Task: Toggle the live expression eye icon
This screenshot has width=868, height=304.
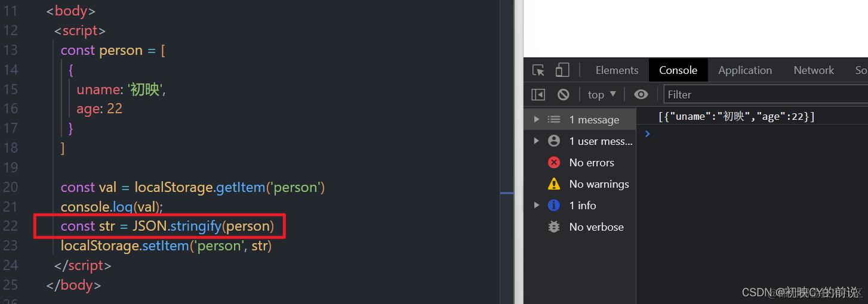Action: (x=641, y=94)
